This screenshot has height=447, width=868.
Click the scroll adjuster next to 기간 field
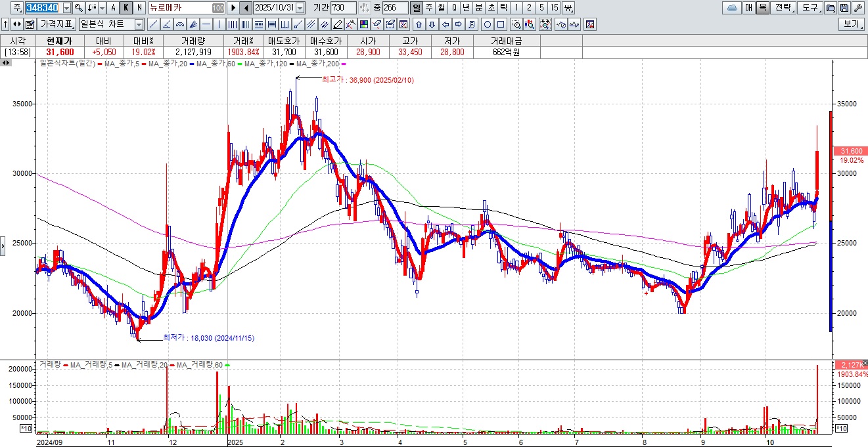coord(364,8)
